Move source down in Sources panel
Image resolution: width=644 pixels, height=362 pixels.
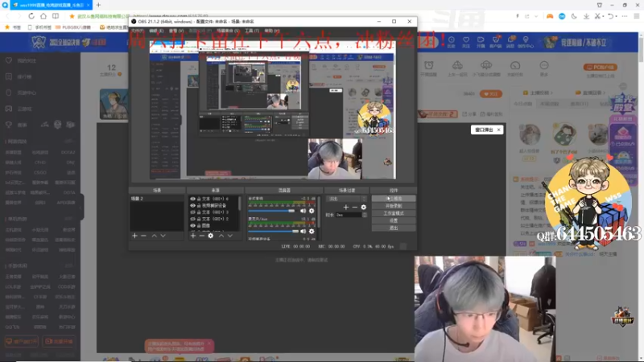(x=230, y=236)
